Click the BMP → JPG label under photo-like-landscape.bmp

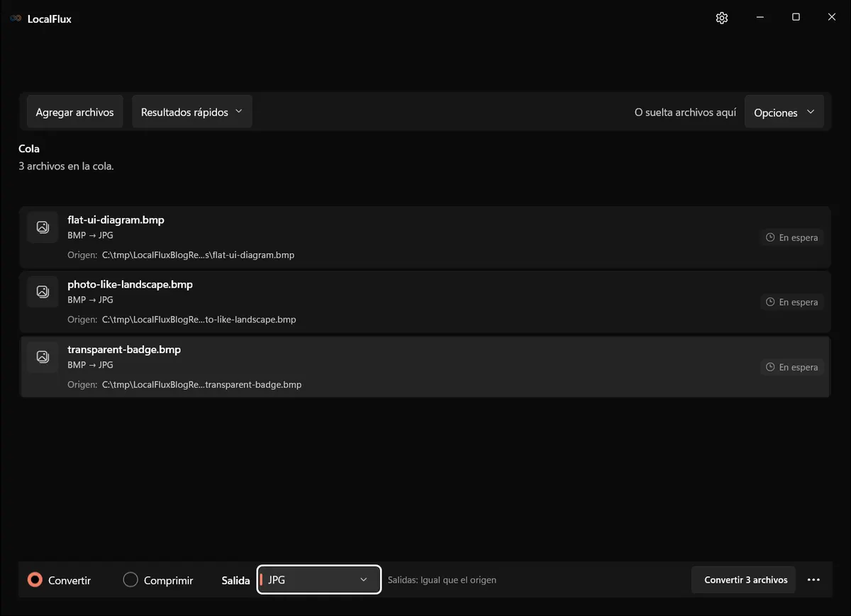[x=90, y=300]
